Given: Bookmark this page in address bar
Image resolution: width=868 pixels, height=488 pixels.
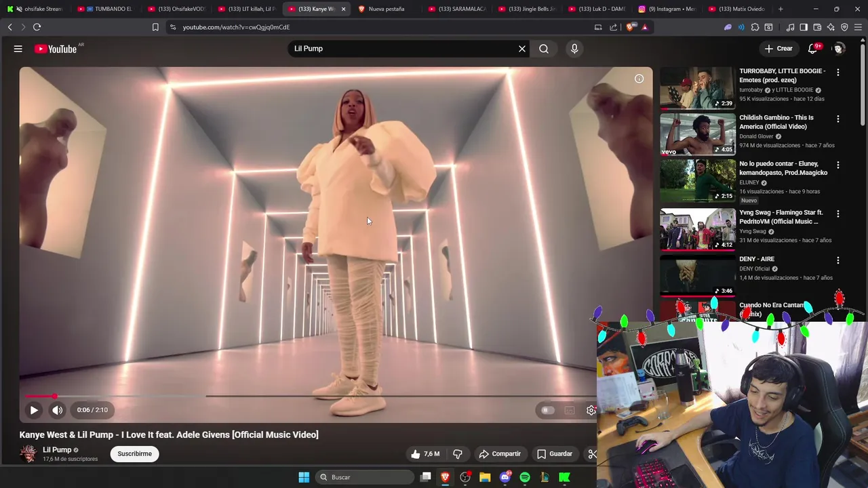Looking at the screenshot, I should 155,27.
